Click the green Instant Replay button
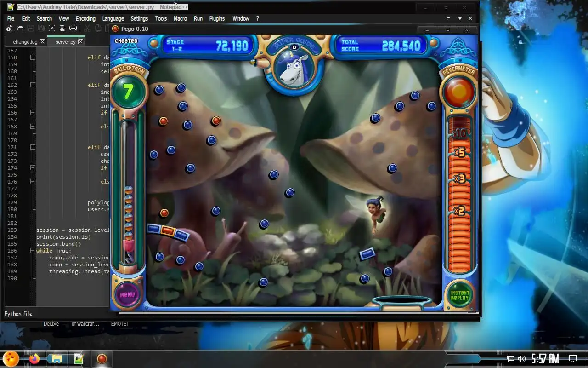588x368 pixels. click(x=459, y=294)
